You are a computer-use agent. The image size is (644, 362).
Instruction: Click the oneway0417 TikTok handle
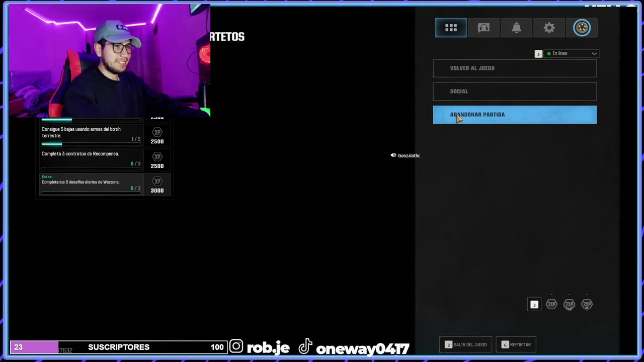click(362, 348)
